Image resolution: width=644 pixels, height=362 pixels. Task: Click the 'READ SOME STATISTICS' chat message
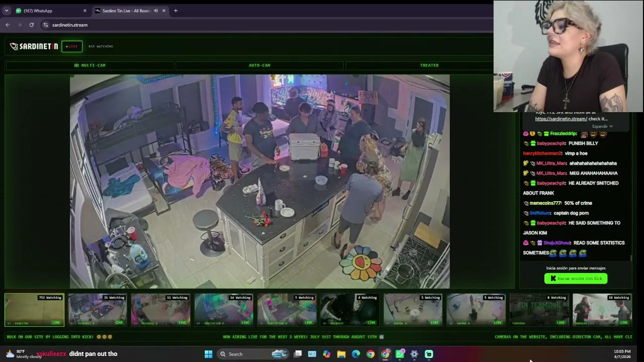pyautogui.click(x=574, y=248)
